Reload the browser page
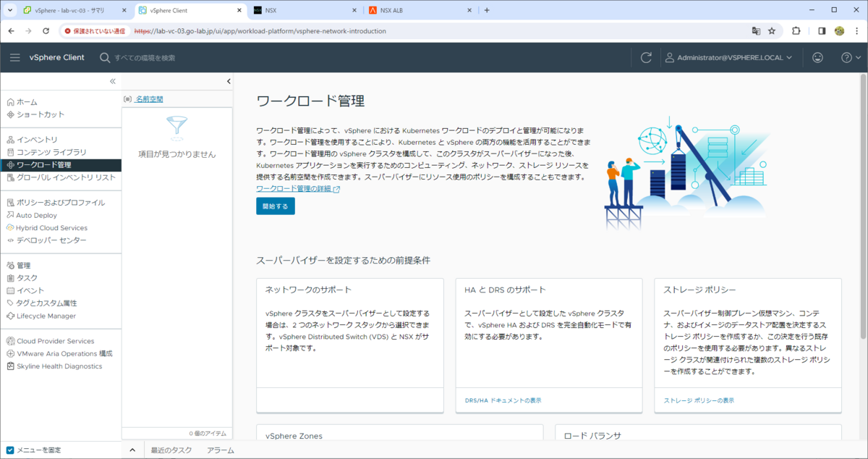Viewport: 868px width, 459px height. tap(46, 31)
